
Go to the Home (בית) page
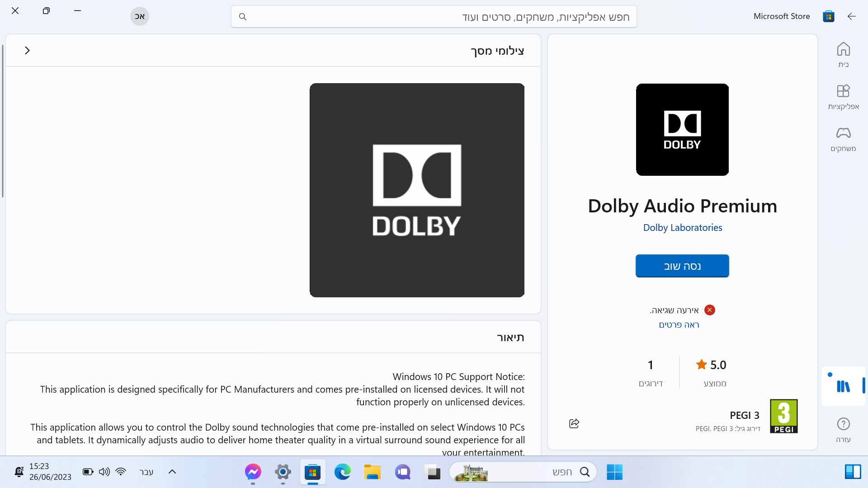pos(843,55)
